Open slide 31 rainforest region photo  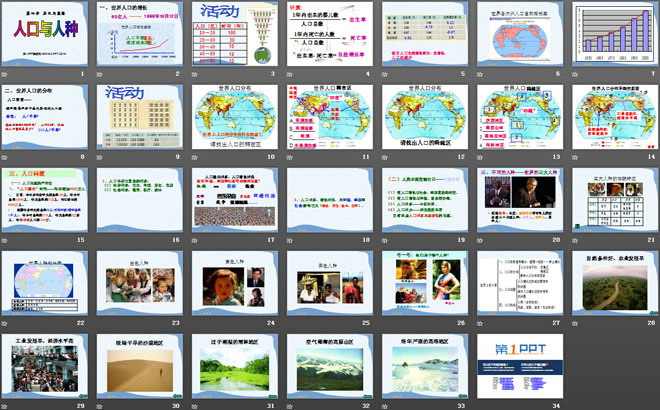[230, 366]
